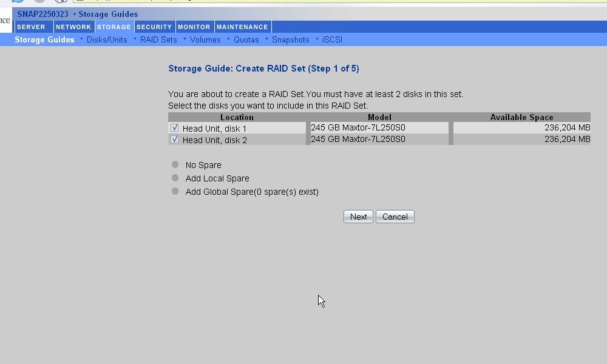This screenshot has width=607, height=364.
Task: Open the Storage Guides submenu link
Action: point(44,39)
